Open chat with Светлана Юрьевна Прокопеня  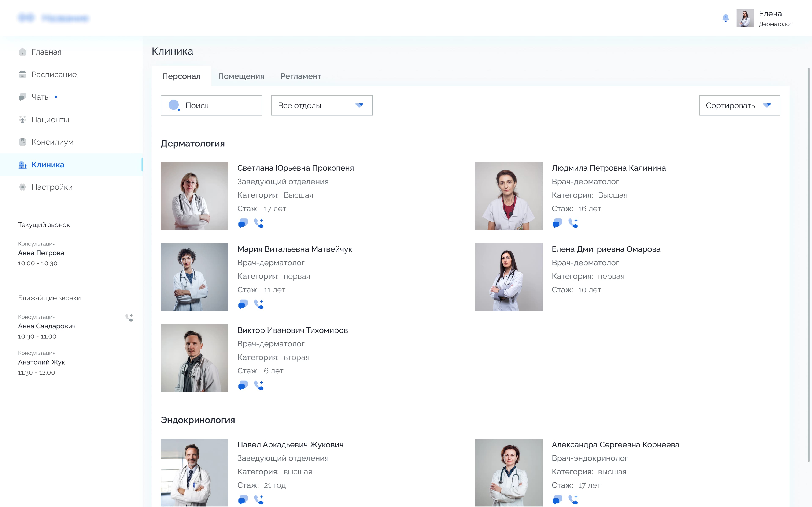(243, 223)
